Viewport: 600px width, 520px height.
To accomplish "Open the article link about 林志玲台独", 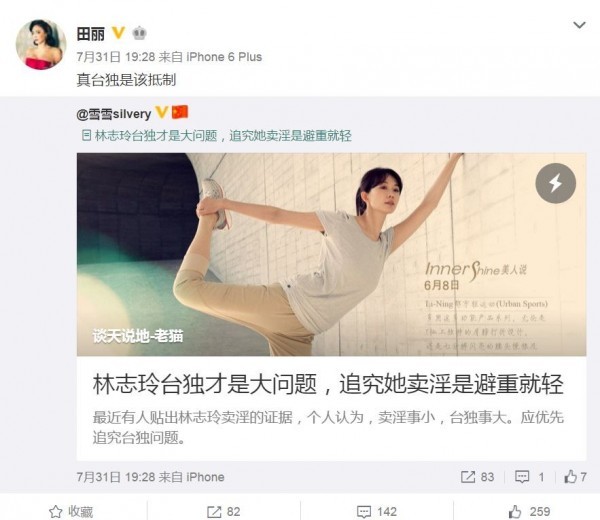I will (217, 136).
